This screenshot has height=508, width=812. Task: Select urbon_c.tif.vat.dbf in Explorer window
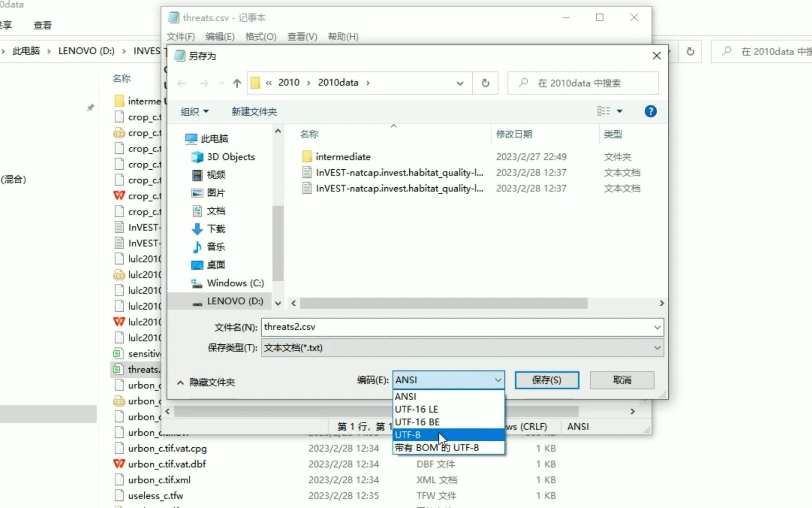tap(167, 464)
